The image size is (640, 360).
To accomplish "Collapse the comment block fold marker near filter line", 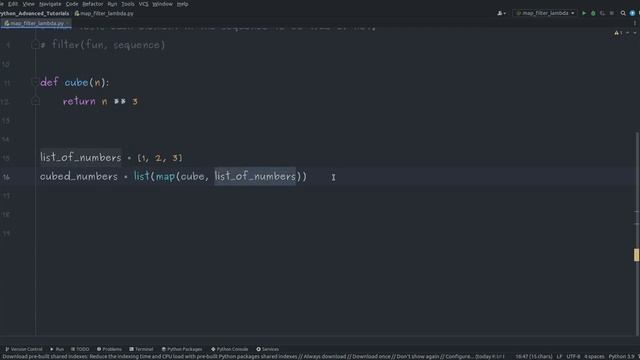I will tap(35, 45).
